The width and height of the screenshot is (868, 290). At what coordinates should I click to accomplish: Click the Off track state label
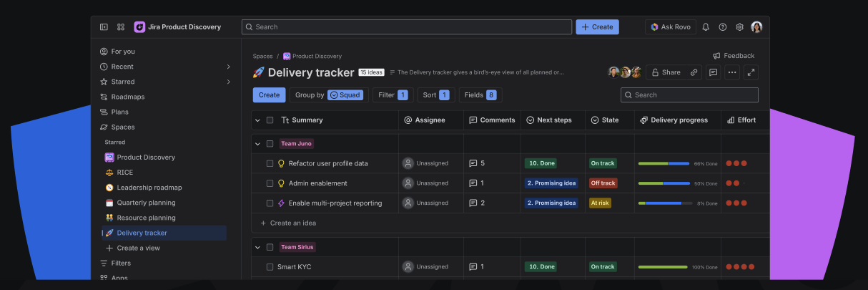point(603,183)
